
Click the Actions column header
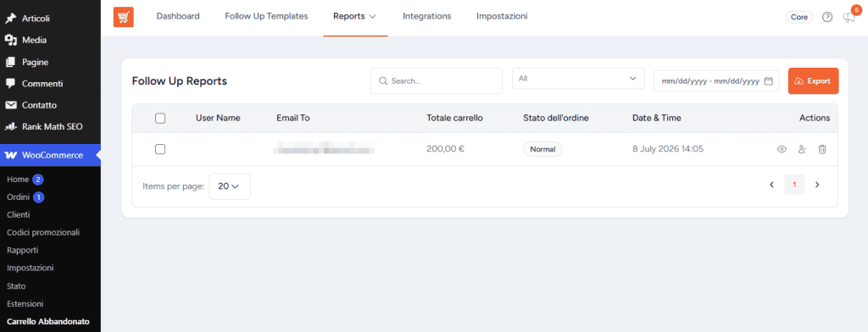coord(815,118)
